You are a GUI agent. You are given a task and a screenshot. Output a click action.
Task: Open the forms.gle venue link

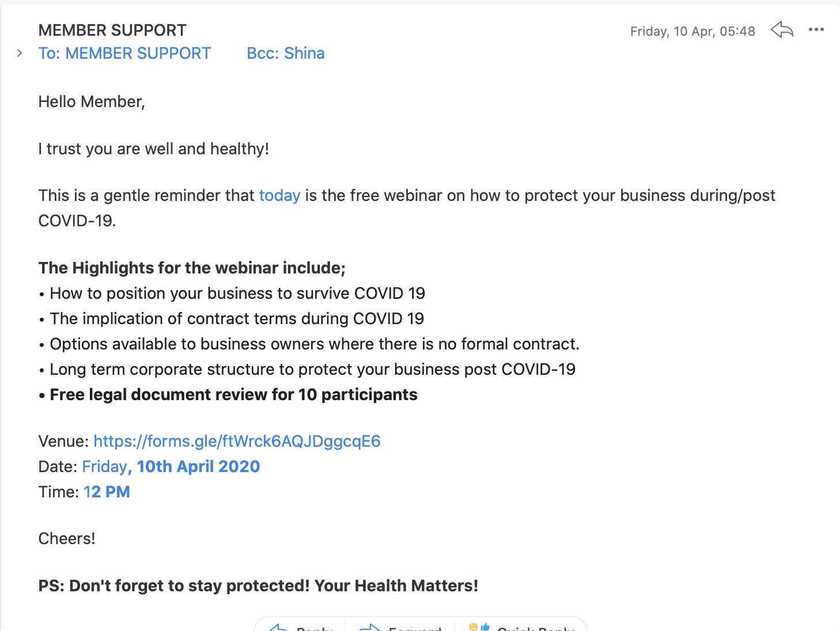[x=237, y=441]
